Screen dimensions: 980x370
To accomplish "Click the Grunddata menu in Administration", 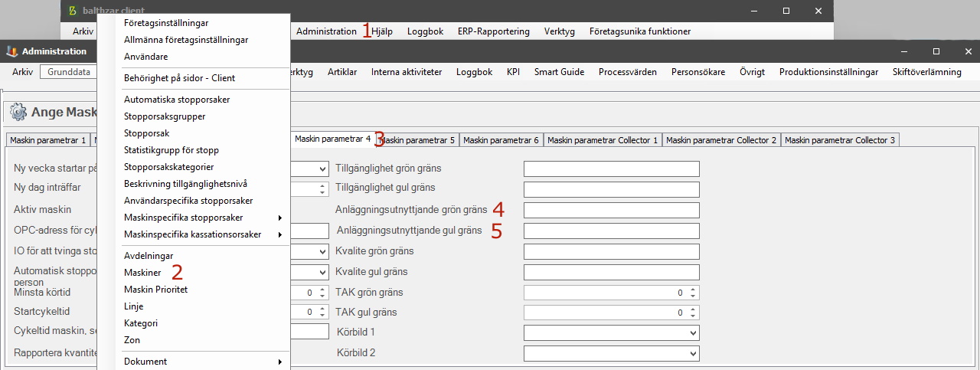I will [x=69, y=72].
